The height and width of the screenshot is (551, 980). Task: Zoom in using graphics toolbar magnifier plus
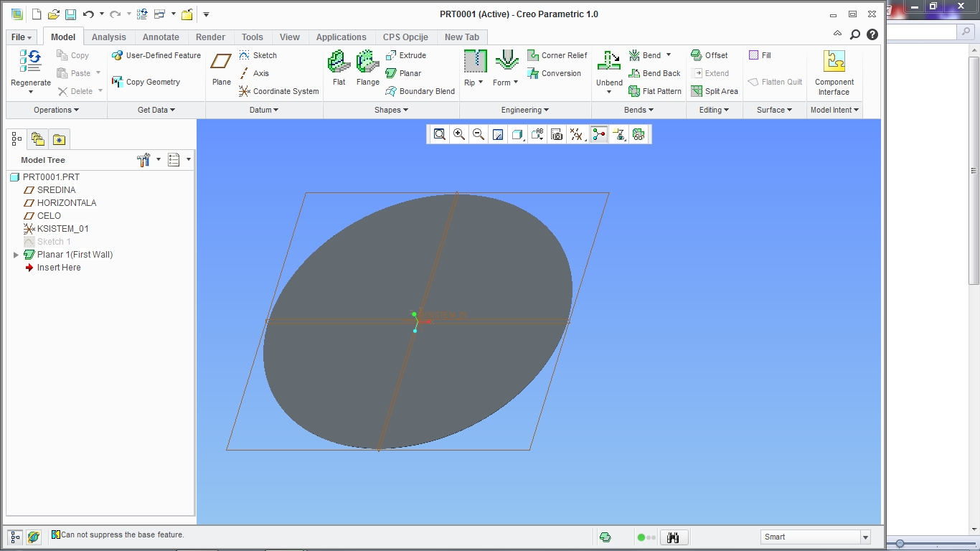pos(459,134)
